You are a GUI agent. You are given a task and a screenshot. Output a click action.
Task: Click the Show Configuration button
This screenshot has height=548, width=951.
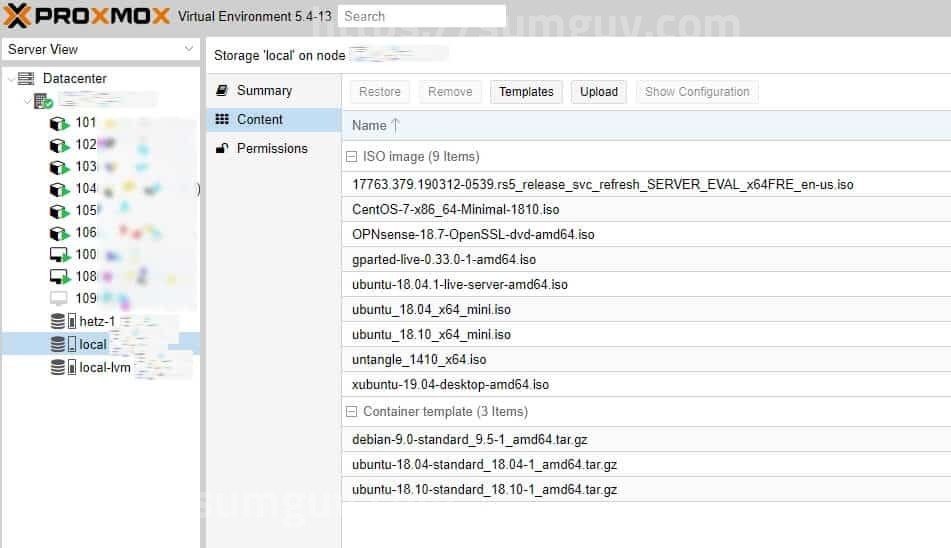coord(697,92)
